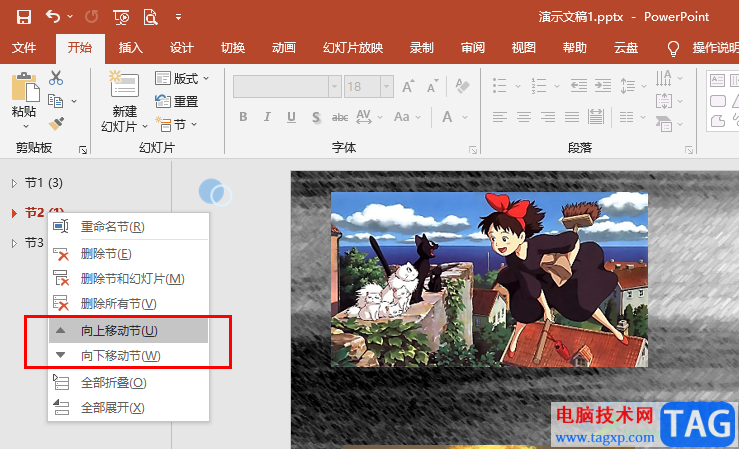The width and height of the screenshot is (739, 449).
Task: Click the 重置 reset button
Action: [177, 101]
